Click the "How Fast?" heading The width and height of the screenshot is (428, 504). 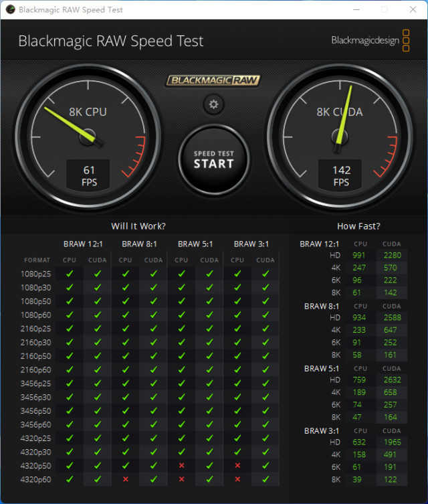(358, 226)
